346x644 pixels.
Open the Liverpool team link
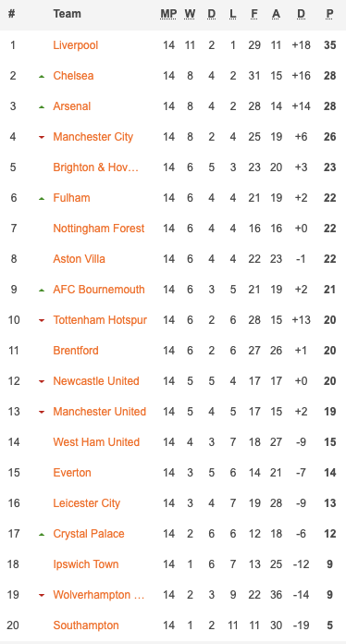tap(76, 45)
